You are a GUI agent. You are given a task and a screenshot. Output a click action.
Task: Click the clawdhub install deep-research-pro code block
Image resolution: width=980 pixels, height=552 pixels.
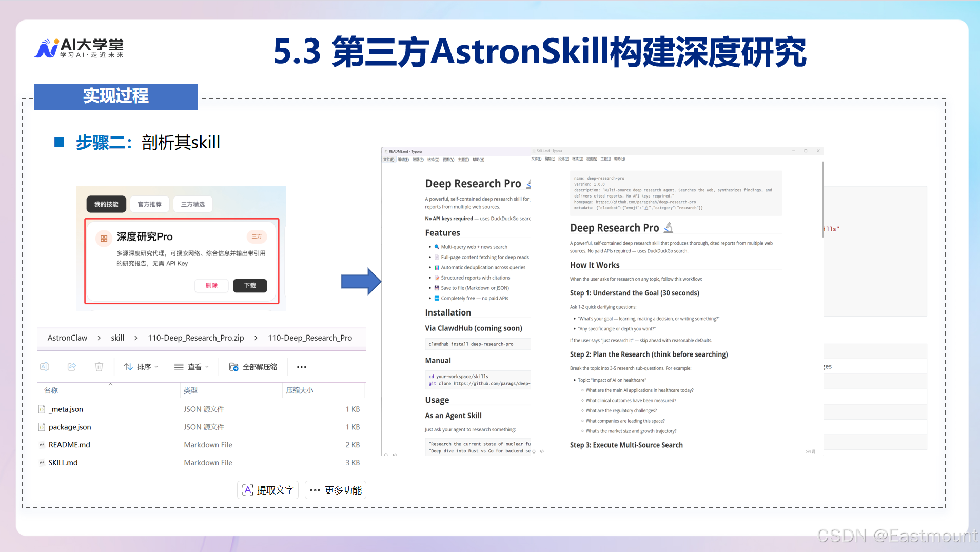point(478,344)
